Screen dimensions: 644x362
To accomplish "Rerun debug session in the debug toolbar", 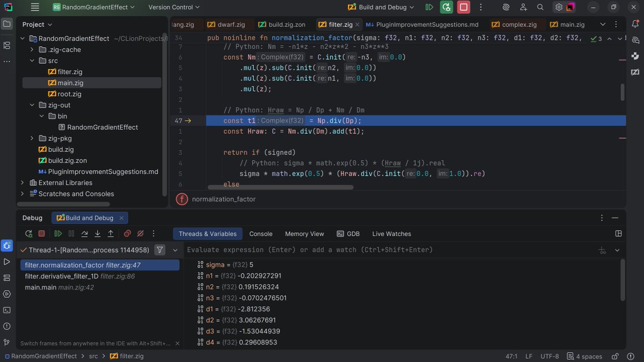I will 29,234.
